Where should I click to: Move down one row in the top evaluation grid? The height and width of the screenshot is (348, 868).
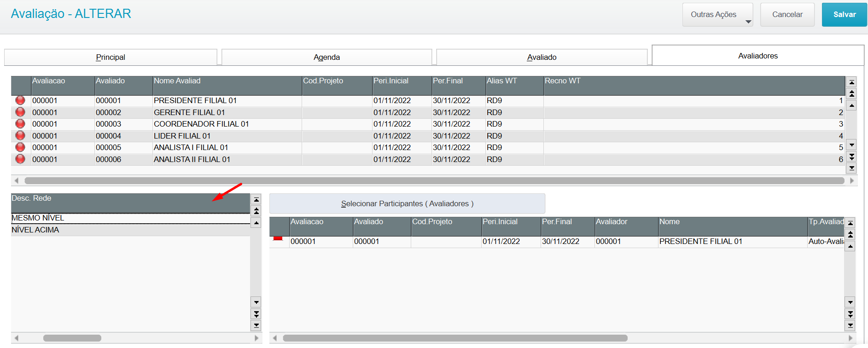coord(851,145)
